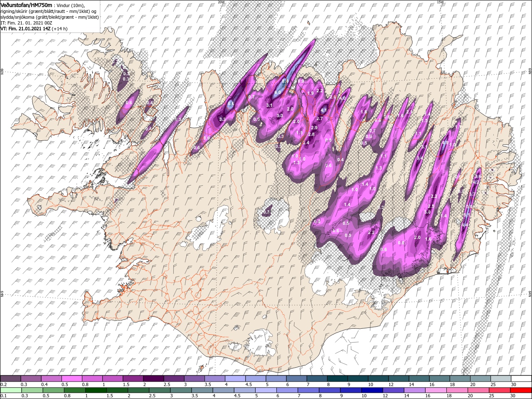The width and height of the screenshot is (532, 399).
Task: Click the bottom-row dark green swatch spanning 1–1.5
Action: (x=96, y=390)
